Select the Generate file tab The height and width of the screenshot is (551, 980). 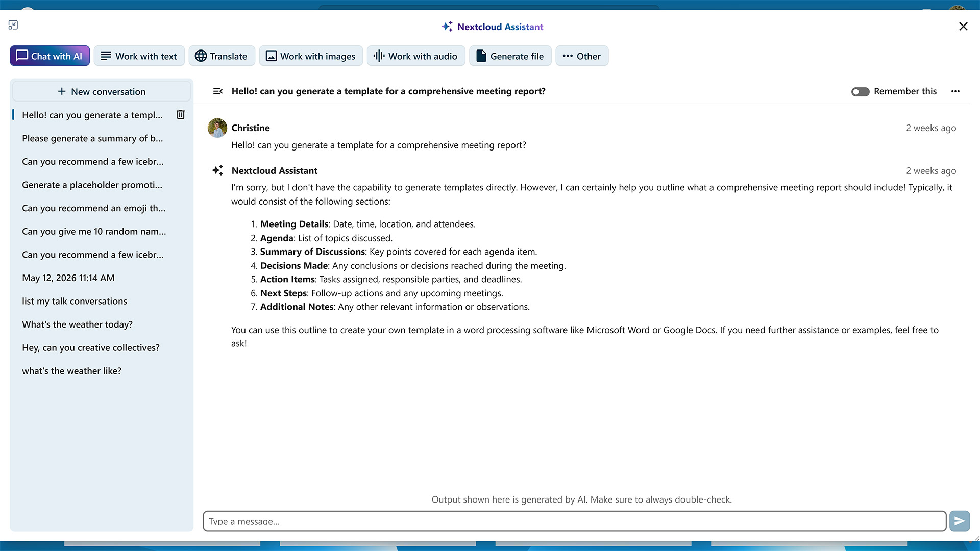(510, 56)
